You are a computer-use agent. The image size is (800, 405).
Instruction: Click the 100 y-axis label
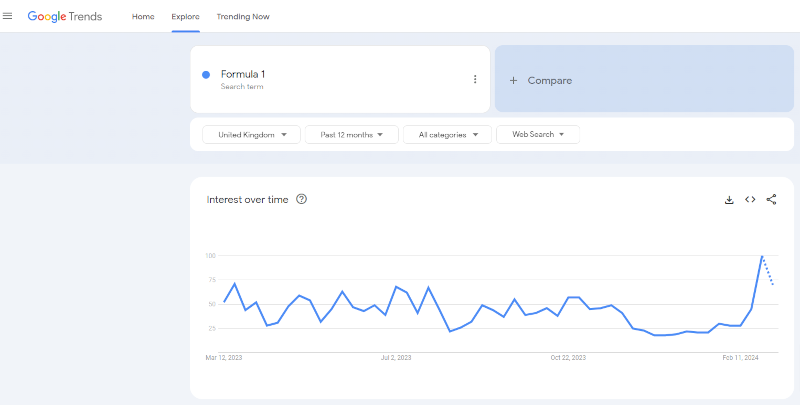pyautogui.click(x=211, y=256)
